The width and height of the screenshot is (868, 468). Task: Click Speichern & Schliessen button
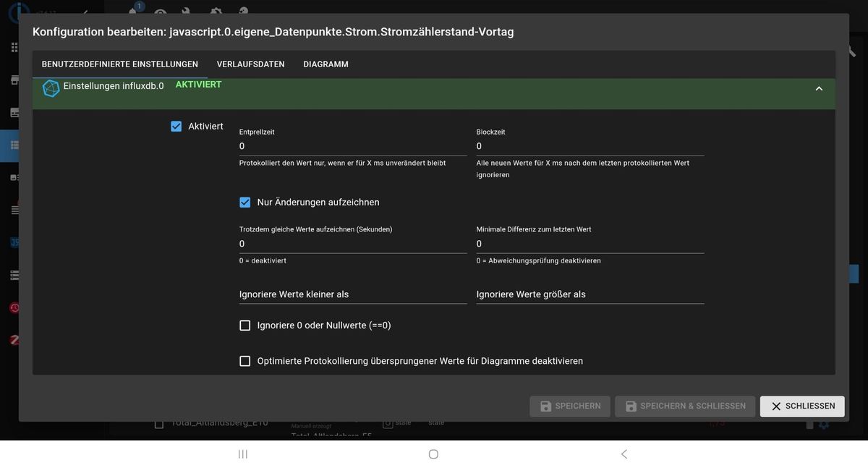[x=684, y=407]
